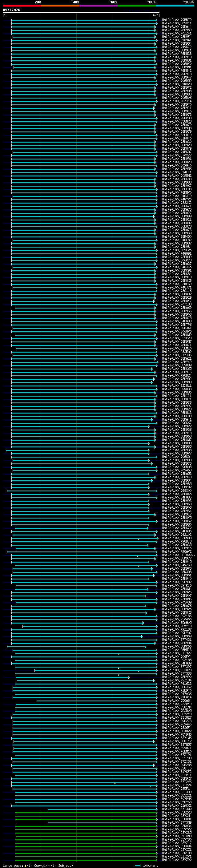Click the red 20% identity legend segment

[x=22, y=6]
